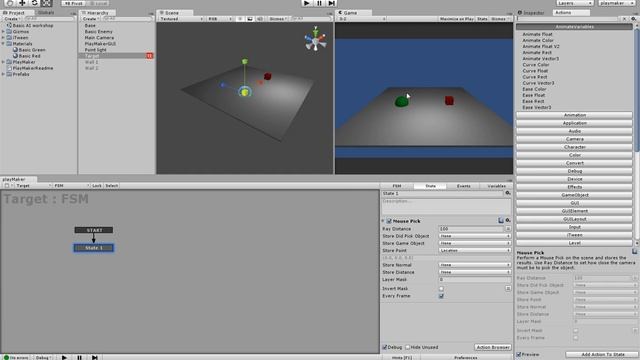Toggle scene lighting button
This screenshot has height=360, width=640.
tap(240, 19)
